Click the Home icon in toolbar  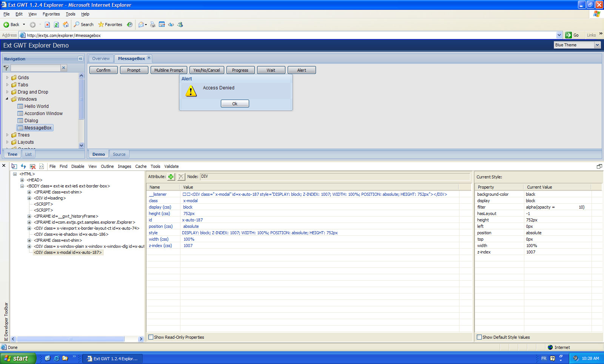(x=66, y=25)
